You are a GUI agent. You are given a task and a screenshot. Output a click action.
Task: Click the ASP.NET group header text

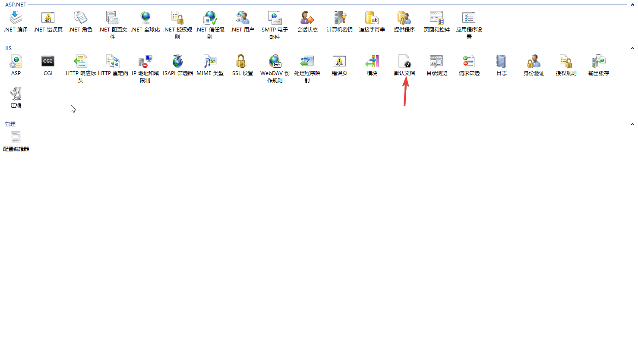(16, 5)
